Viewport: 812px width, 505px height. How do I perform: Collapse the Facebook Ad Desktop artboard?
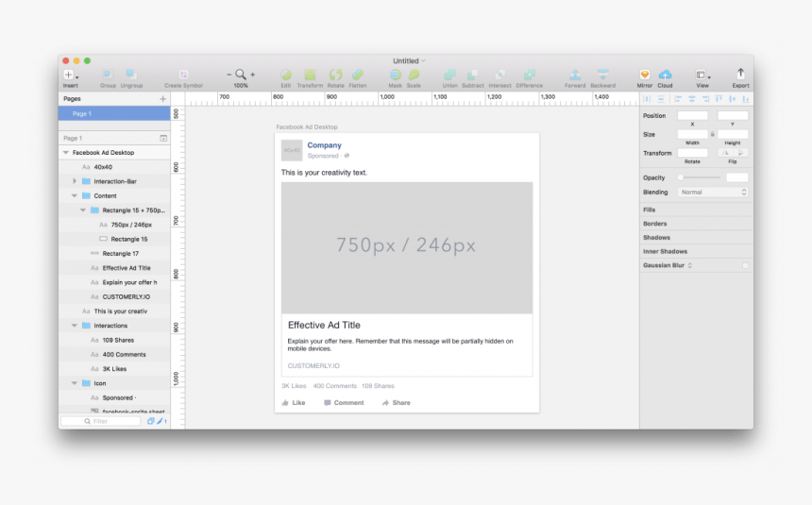pyautogui.click(x=66, y=153)
